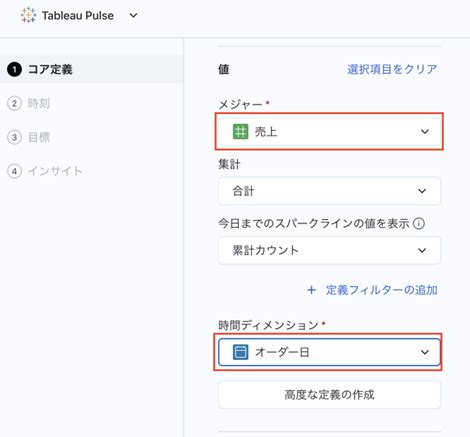Click the blue calendar icon beside オーダー日

(x=240, y=352)
